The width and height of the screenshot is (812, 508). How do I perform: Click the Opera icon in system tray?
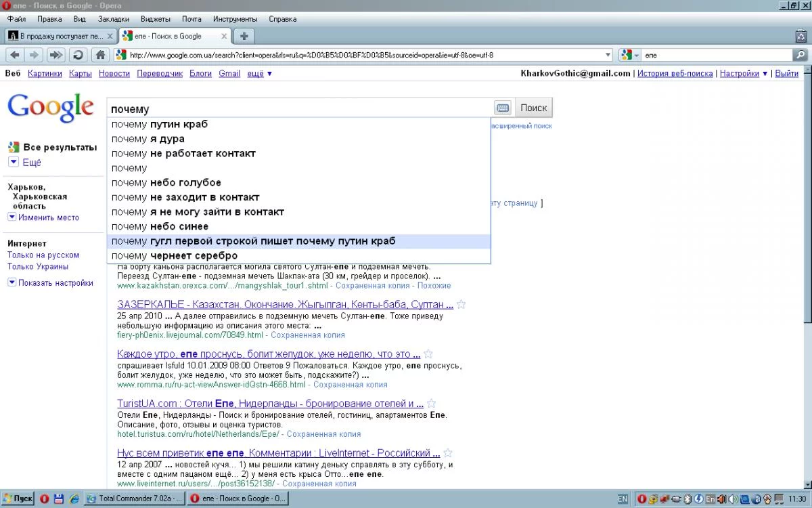pos(642,499)
